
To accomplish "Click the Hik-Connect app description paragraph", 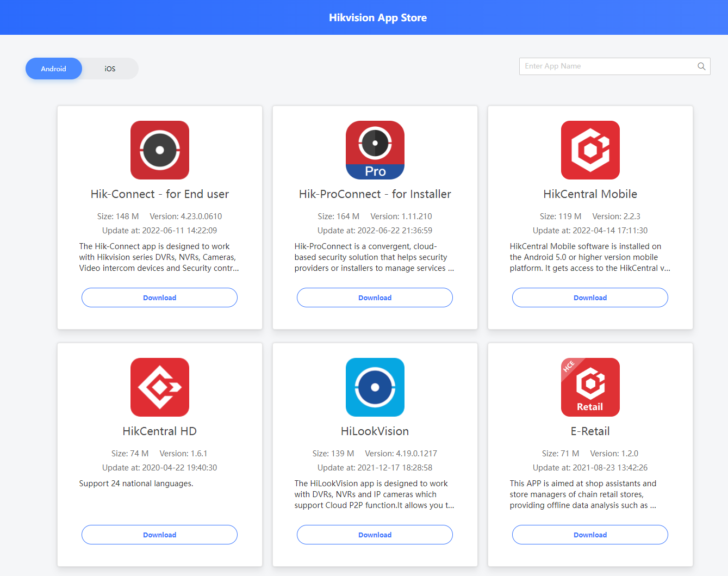I will [159, 257].
